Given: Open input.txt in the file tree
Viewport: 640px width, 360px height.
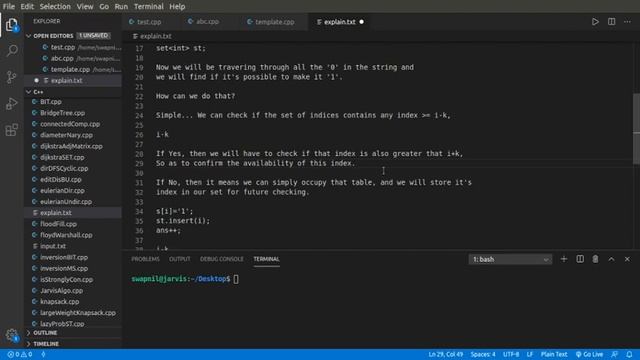Looking at the screenshot, I should (73, 246).
